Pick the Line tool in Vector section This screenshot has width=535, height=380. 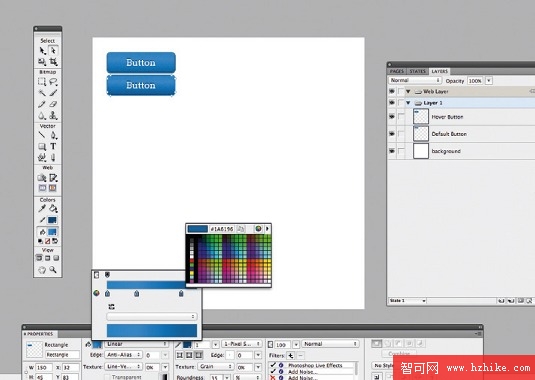click(x=42, y=135)
